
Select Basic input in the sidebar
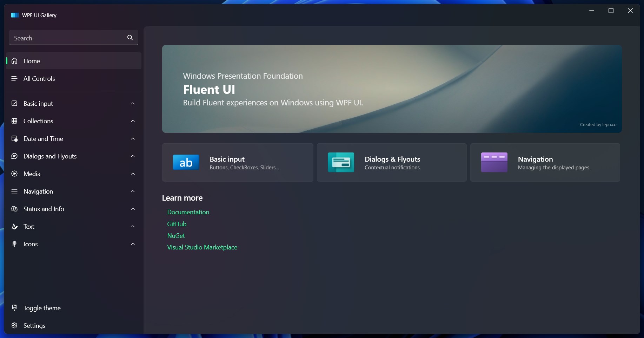tap(74, 103)
